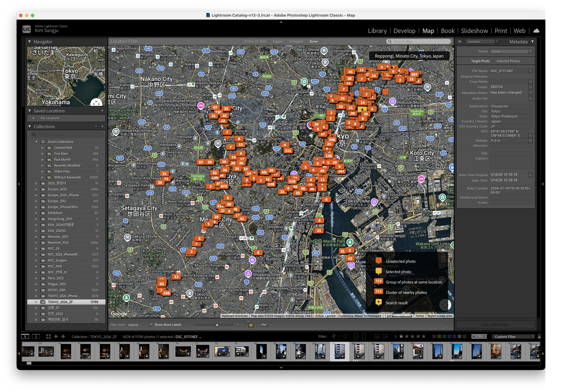Toggle the Show More Labels checkbox
562x392 pixels.
(x=151, y=325)
